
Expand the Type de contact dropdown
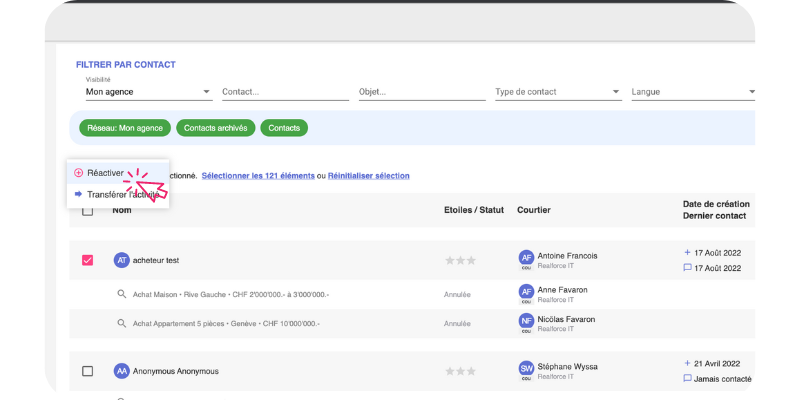click(x=558, y=92)
